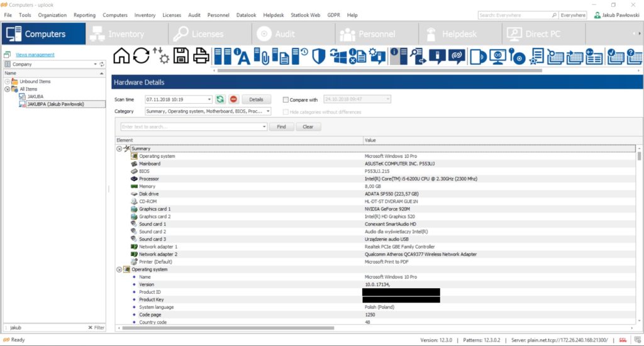Image resolution: width=644 pixels, height=346 pixels.
Task: Open the Company view dropdown
Action: pos(96,64)
